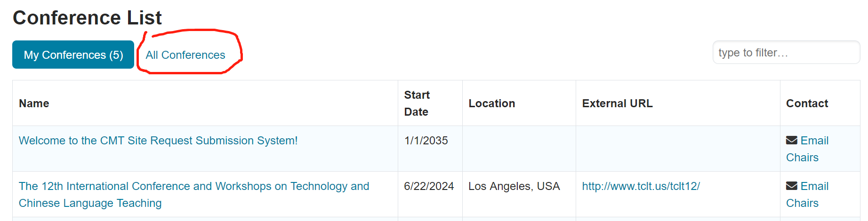Click Email Chairs text for the Los Angeles conference

pyautogui.click(x=807, y=195)
